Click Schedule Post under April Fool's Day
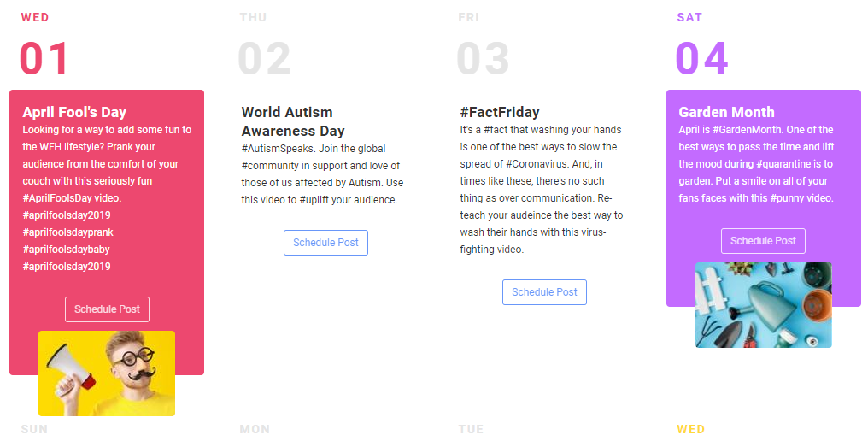The width and height of the screenshot is (868, 447). 107,309
